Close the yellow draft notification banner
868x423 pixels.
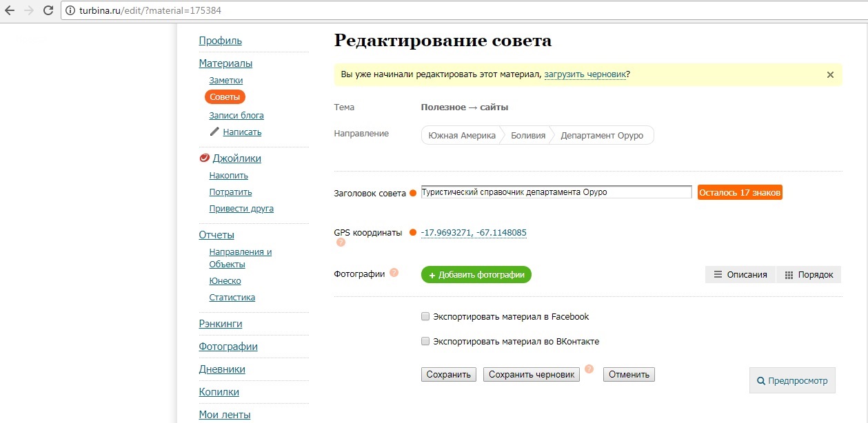pos(830,74)
